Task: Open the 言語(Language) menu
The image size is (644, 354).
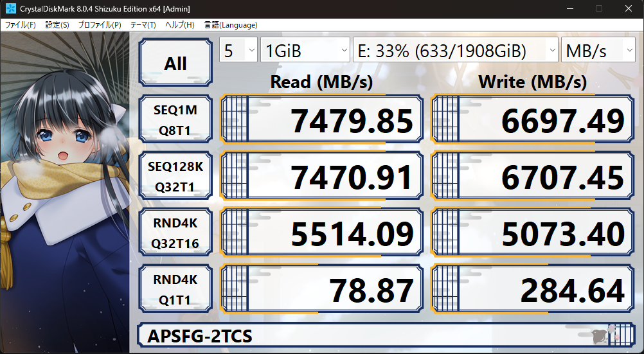Action: (231, 25)
